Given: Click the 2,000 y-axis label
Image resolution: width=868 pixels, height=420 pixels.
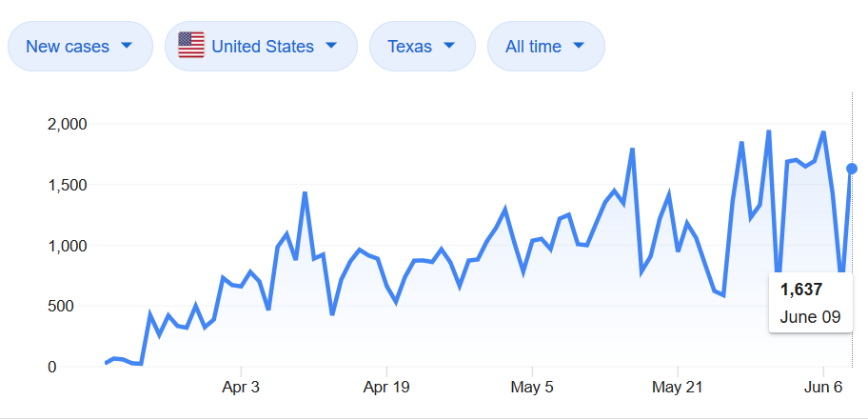Looking at the screenshot, I should pos(67,124).
